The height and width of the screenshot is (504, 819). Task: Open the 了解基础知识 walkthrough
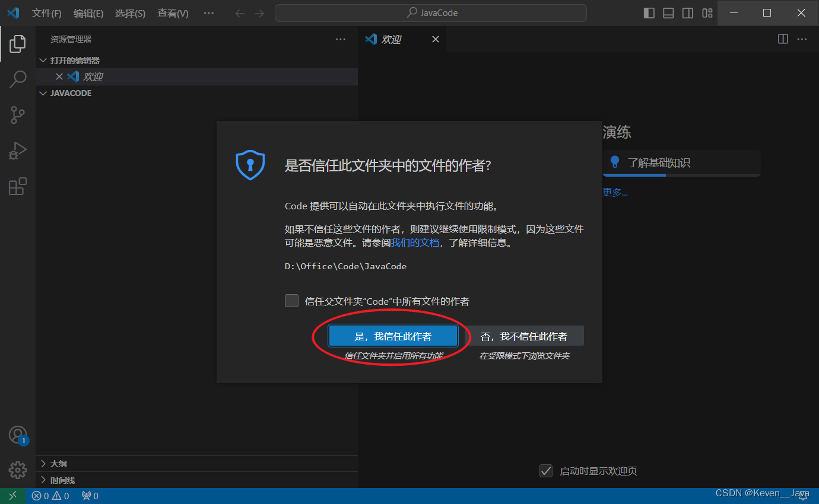click(x=681, y=163)
